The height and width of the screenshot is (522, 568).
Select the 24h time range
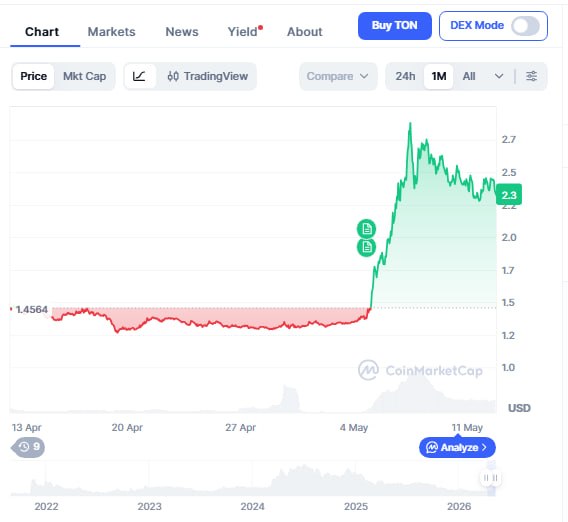(x=405, y=76)
